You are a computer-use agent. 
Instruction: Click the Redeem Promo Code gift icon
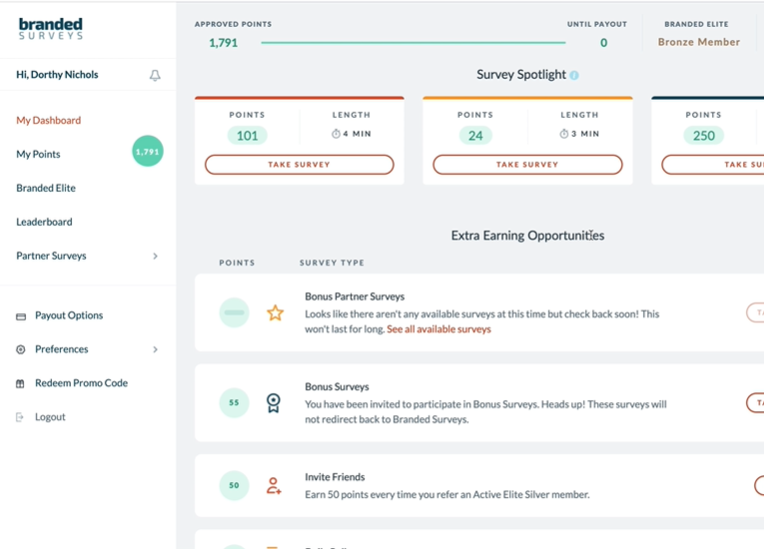point(20,383)
